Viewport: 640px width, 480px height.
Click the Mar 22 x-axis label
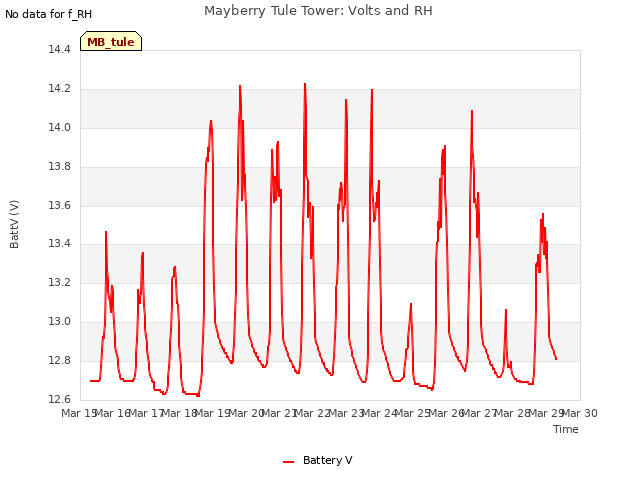313,413
